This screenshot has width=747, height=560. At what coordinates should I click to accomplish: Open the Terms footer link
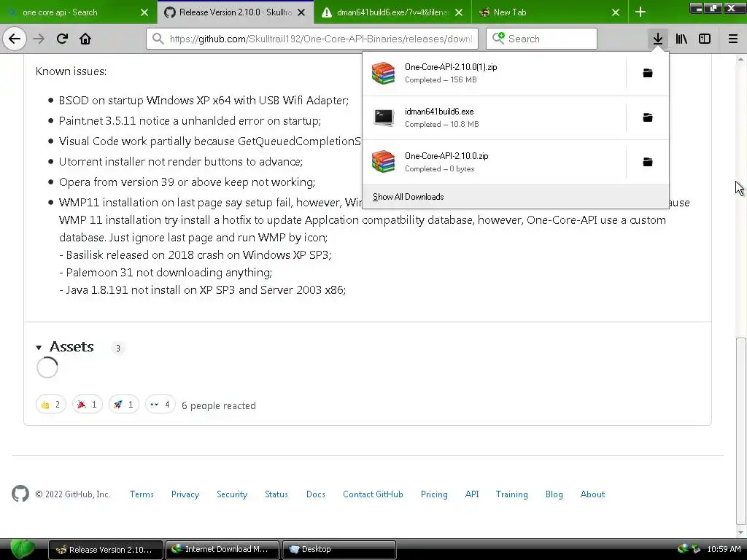click(x=142, y=494)
